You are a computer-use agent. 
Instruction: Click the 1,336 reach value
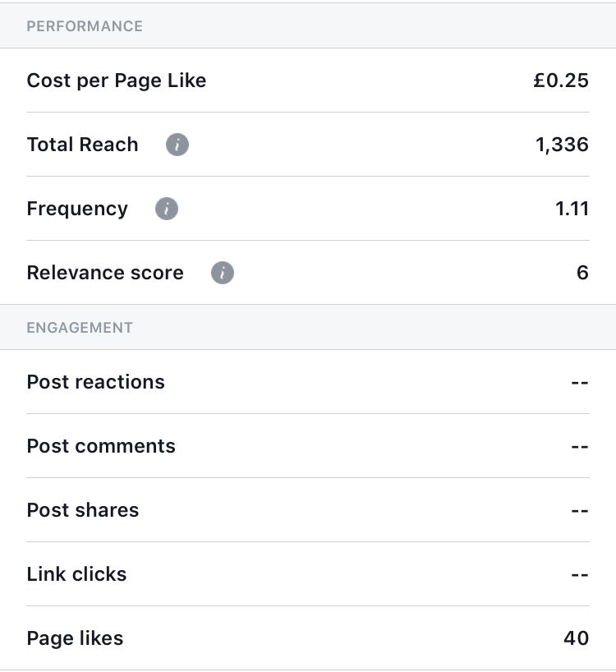(562, 145)
